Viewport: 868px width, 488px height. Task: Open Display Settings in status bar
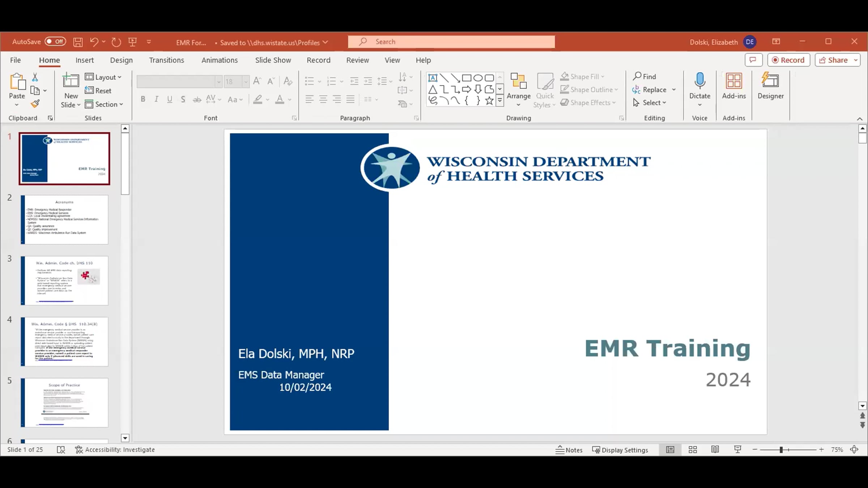pos(620,450)
